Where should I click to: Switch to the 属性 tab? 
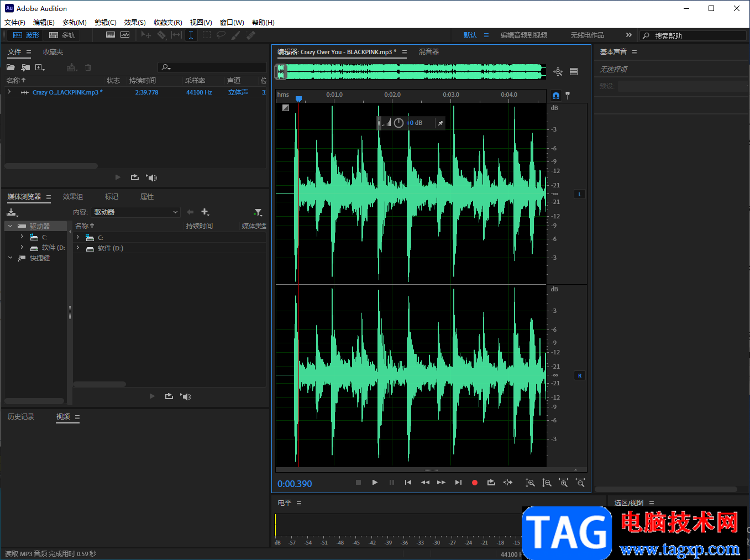click(147, 197)
